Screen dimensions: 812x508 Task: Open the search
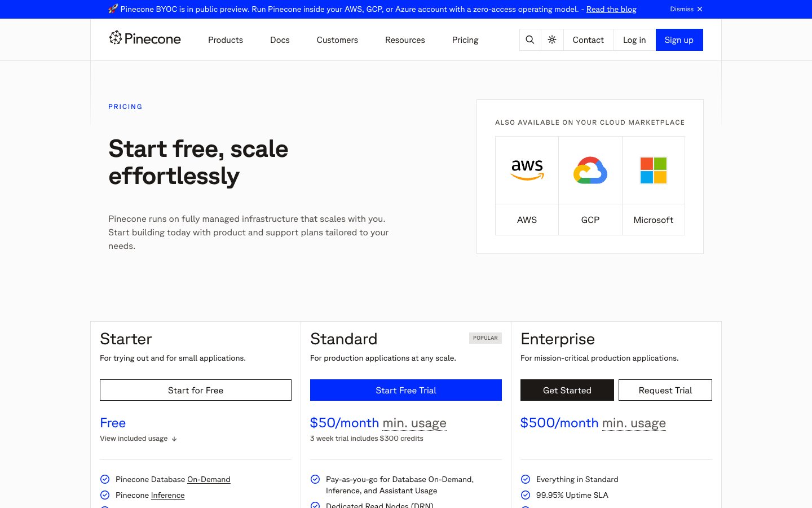click(x=529, y=40)
